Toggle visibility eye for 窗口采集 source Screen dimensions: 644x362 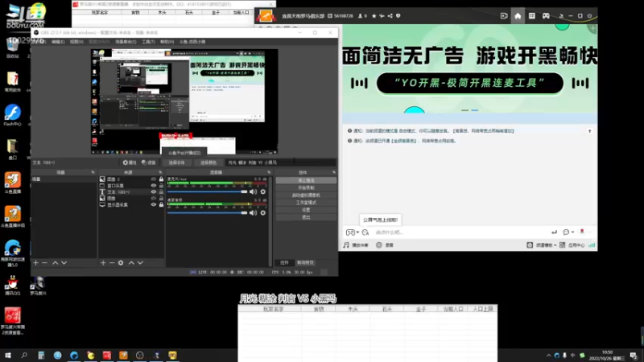(153, 186)
